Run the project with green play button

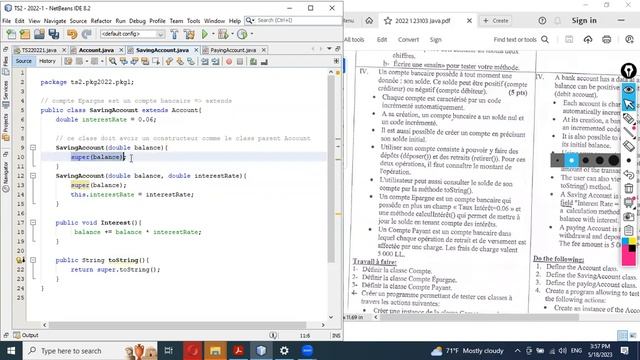pos(204,34)
